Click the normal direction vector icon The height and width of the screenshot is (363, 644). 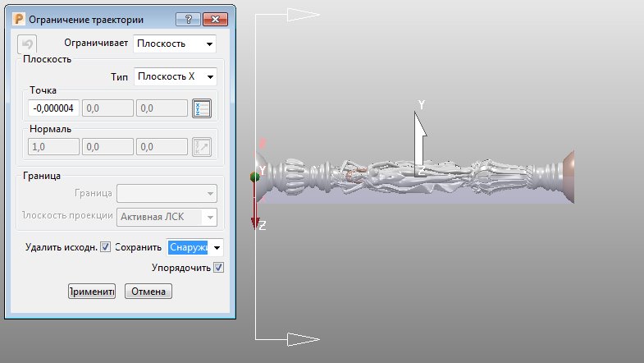202,147
